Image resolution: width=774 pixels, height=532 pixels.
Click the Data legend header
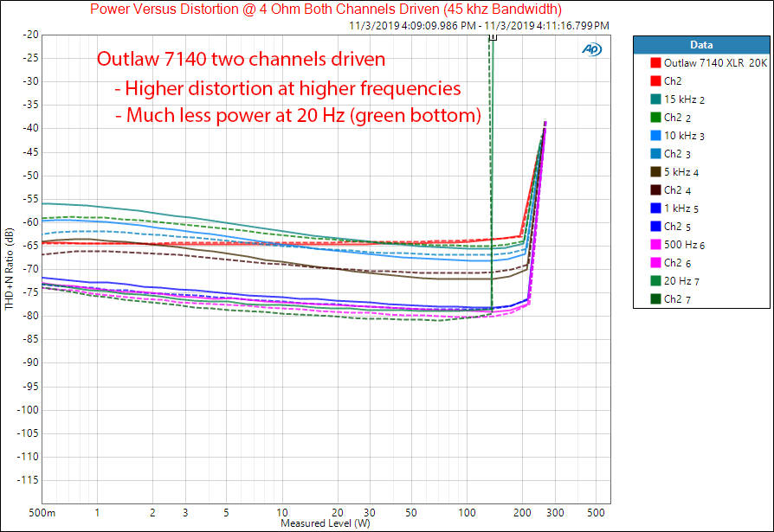pyautogui.click(x=701, y=45)
